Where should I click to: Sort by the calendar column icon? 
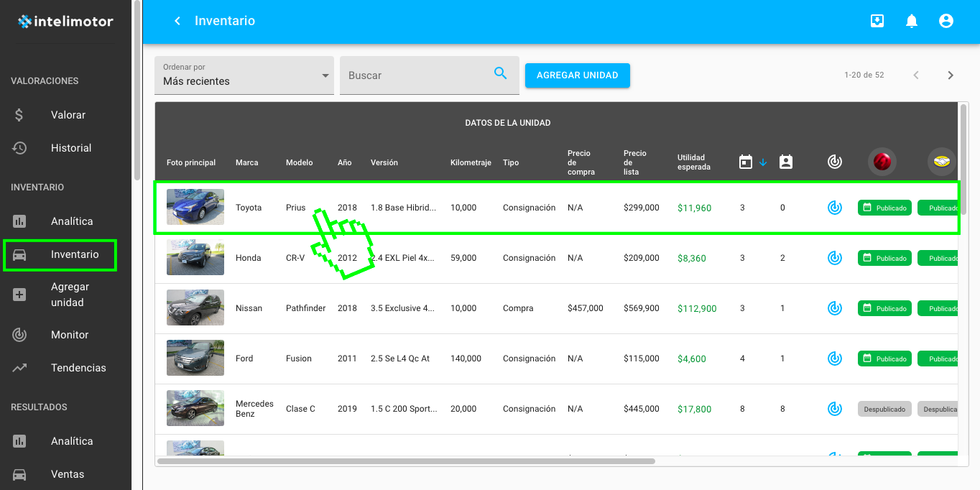746,162
